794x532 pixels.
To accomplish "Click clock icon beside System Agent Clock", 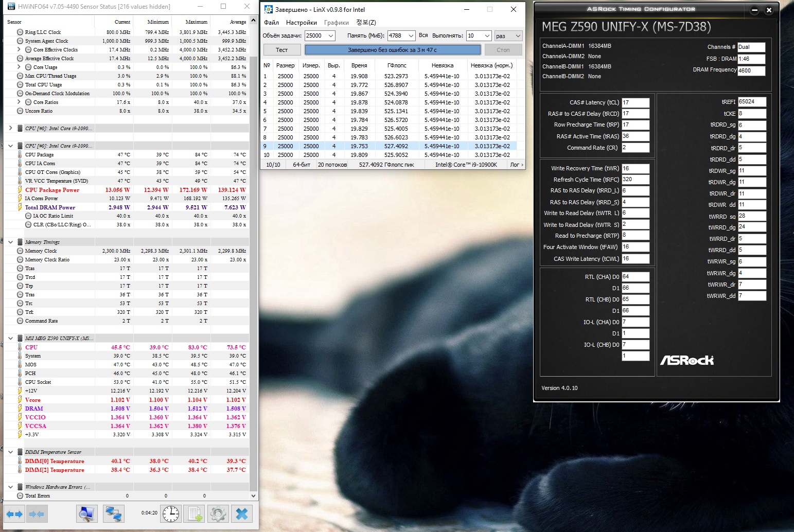I will (20, 41).
